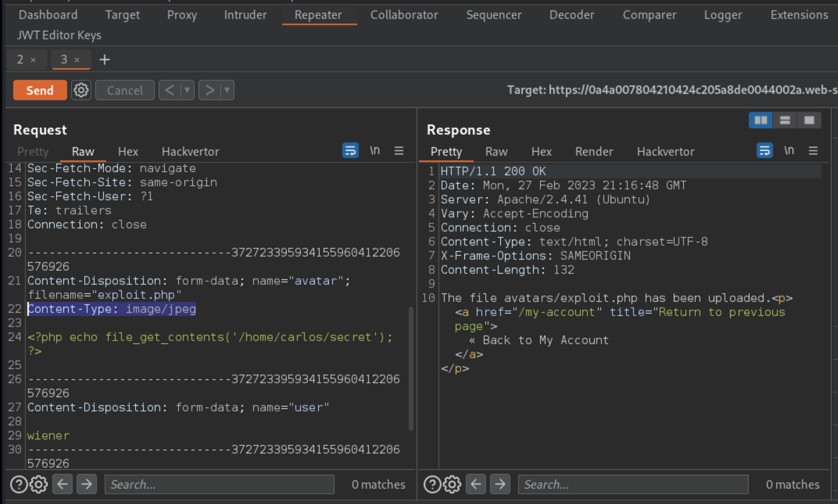The height and width of the screenshot is (504, 838).
Task: Click the Cancel button
Action: (125, 90)
